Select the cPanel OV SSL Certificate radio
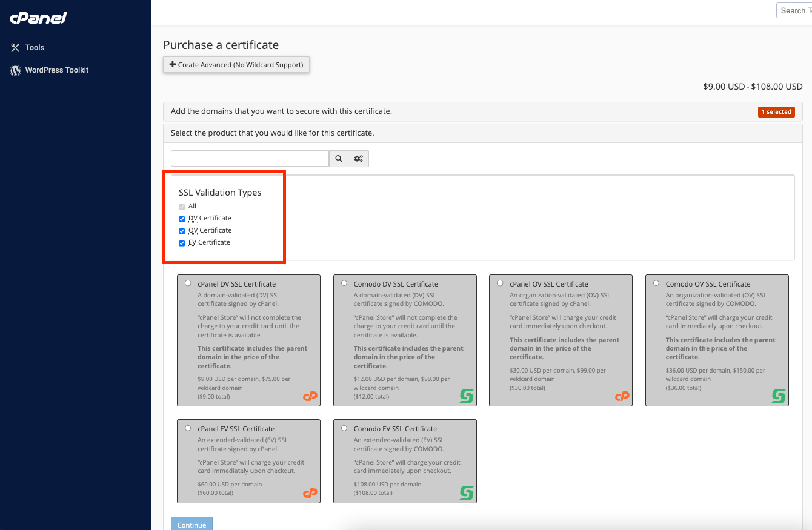Screen dimensions: 812x530 [500, 283]
